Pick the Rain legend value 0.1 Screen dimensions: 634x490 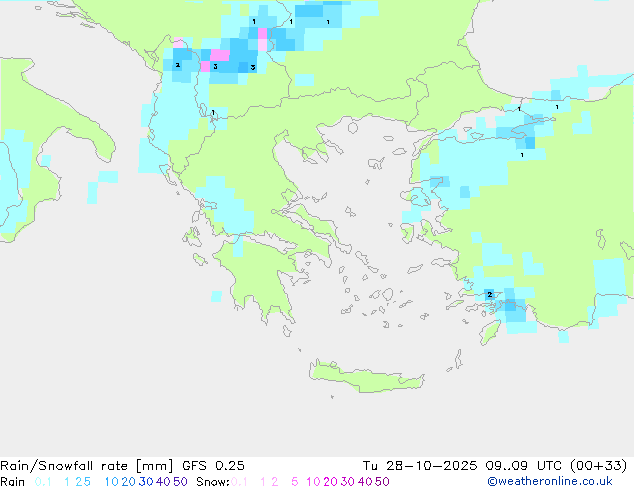(43, 482)
